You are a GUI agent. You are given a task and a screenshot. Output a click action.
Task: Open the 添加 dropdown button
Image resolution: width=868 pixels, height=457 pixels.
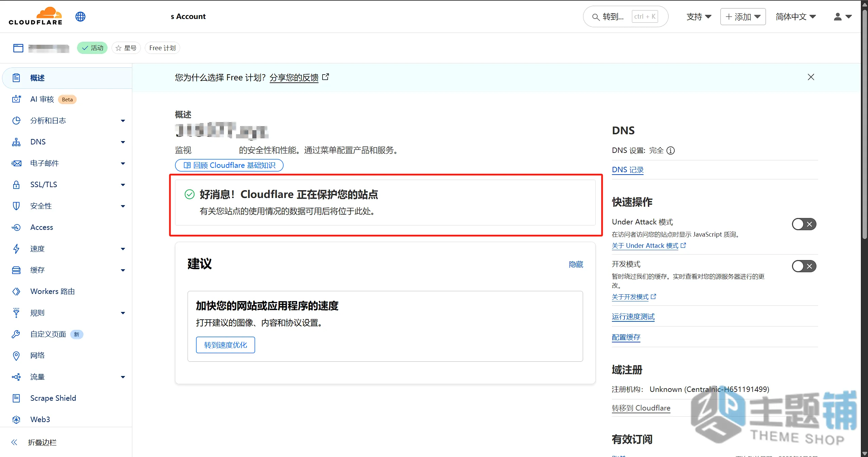743,17
